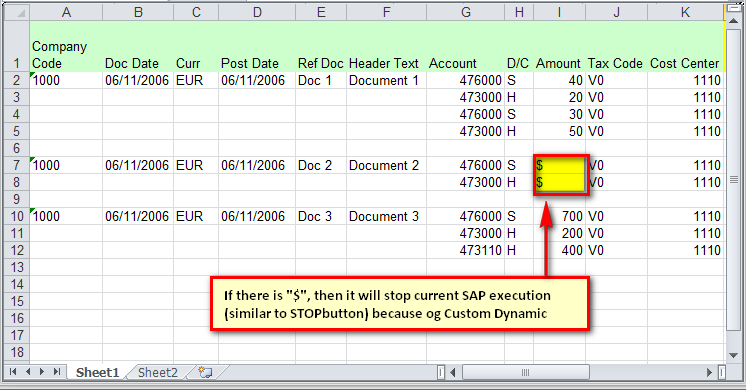
Task: Go to previous sheet navigation arrow
Action: click(28, 372)
